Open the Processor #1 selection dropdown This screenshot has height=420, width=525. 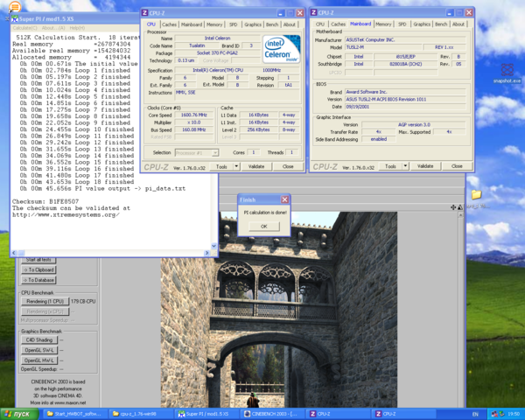pyautogui.click(x=197, y=153)
